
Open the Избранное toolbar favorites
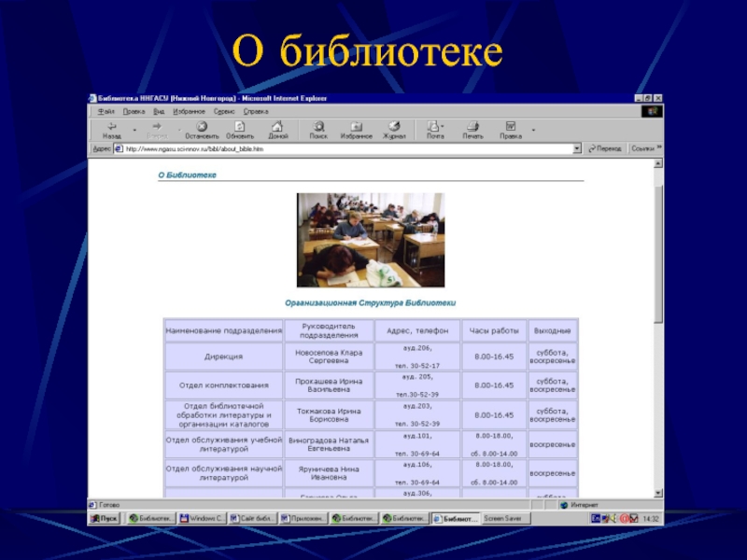tap(356, 130)
